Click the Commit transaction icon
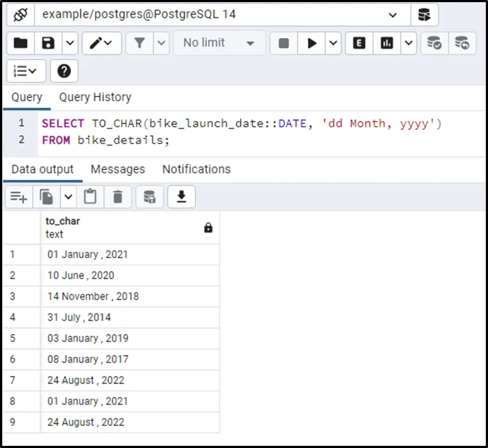This screenshot has width=488, height=448. coord(434,43)
